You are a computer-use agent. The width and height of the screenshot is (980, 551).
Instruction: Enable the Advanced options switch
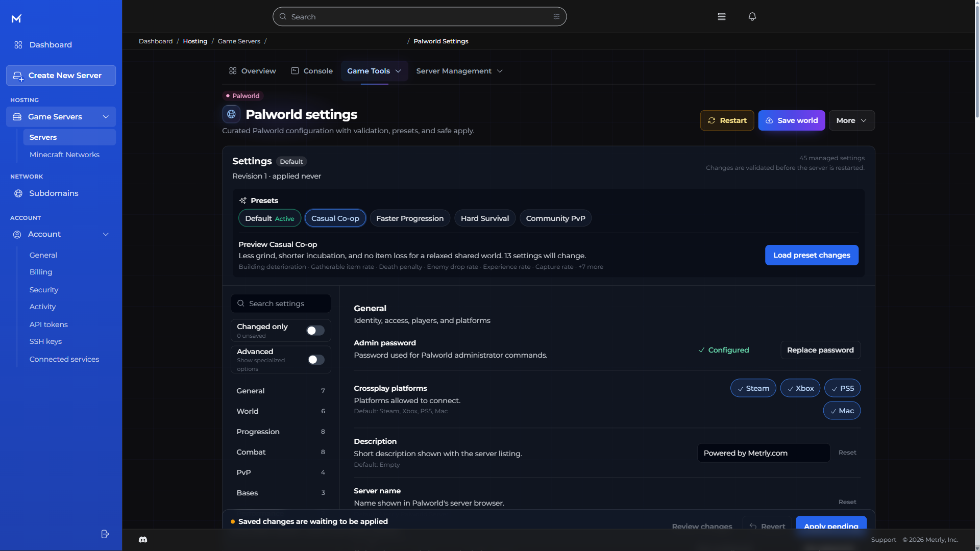click(315, 360)
